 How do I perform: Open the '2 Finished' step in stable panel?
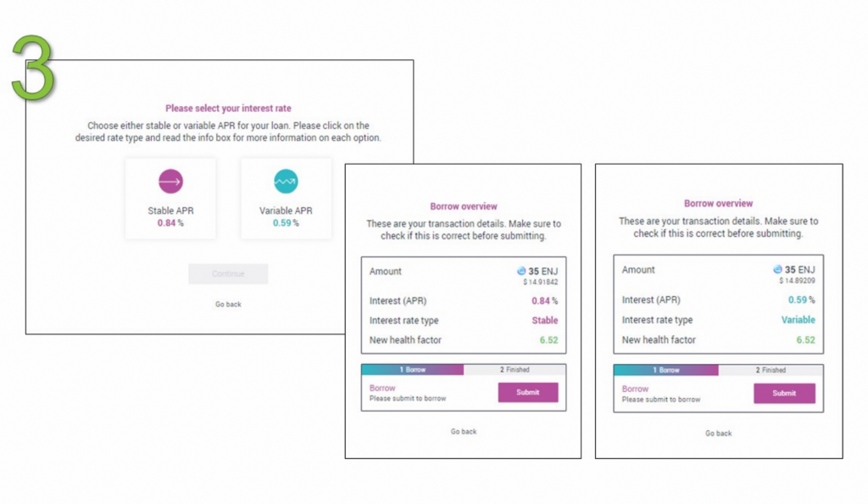click(x=515, y=369)
